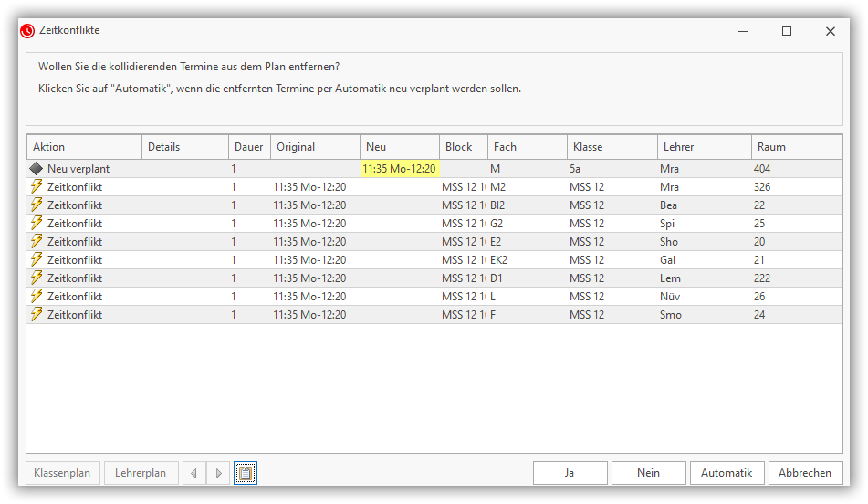Screen dimensions: 868x504
Task: Click the lightning icon in the BI2 conflict row
Action: click(x=37, y=205)
